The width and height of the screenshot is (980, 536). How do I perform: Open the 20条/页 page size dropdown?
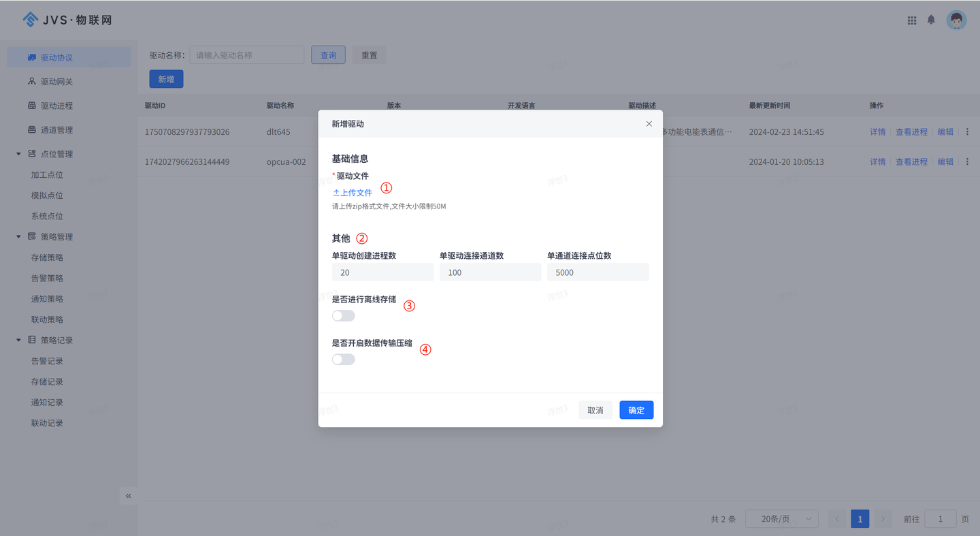click(x=781, y=518)
